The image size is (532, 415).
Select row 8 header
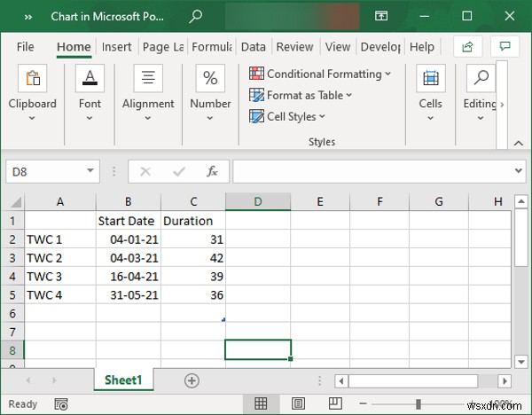12,350
